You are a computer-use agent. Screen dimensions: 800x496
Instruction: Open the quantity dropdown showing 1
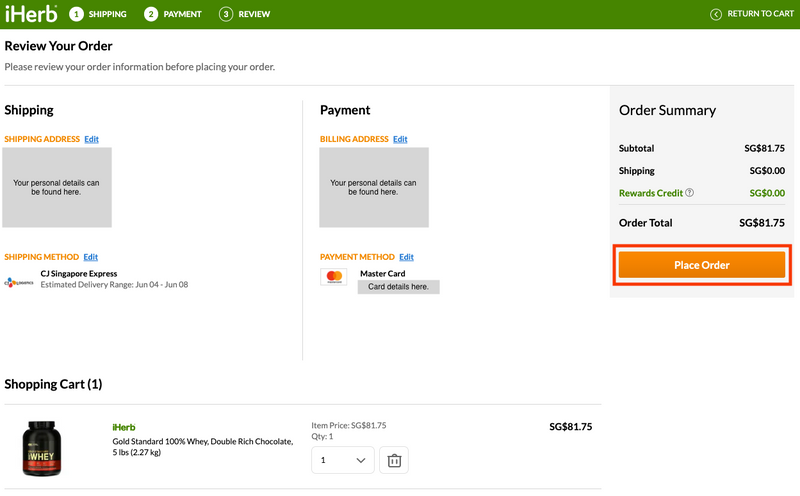(x=343, y=460)
